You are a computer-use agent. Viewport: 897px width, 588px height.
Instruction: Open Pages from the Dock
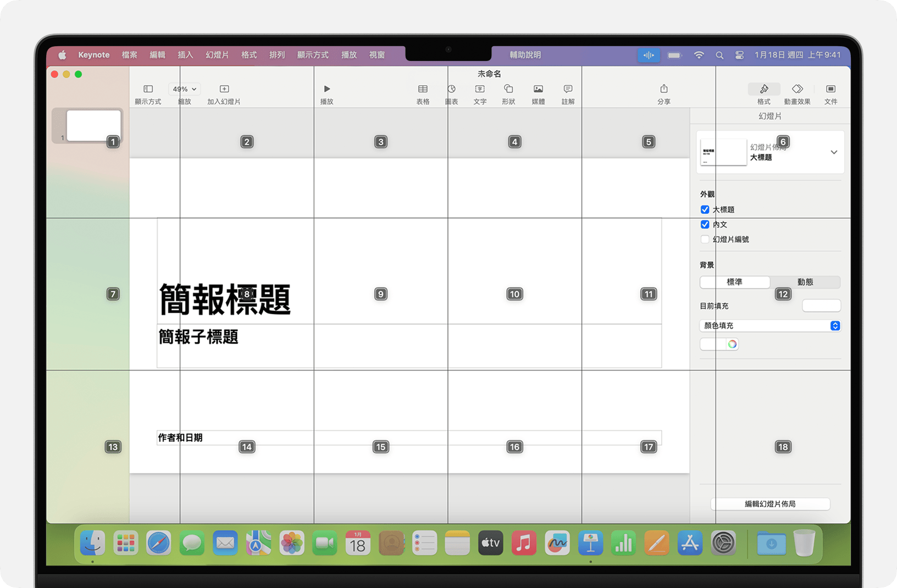coord(657,543)
